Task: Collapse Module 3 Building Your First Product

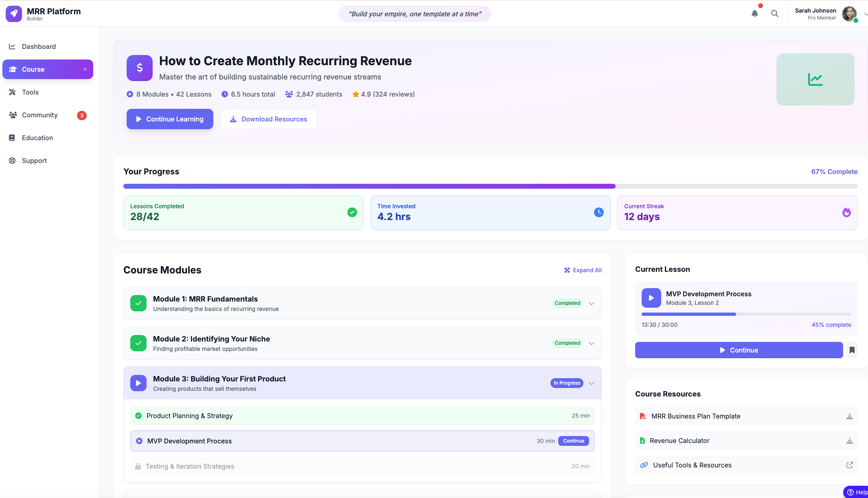Action: tap(592, 383)
